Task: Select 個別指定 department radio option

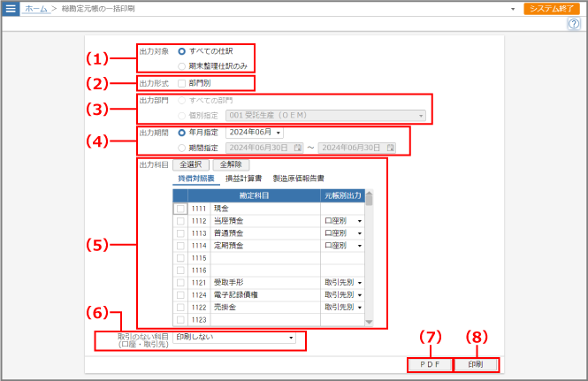Action: [x=181, y=116]
